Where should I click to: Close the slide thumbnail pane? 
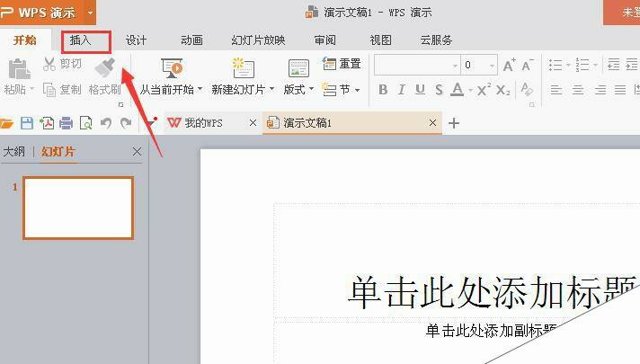138,152
